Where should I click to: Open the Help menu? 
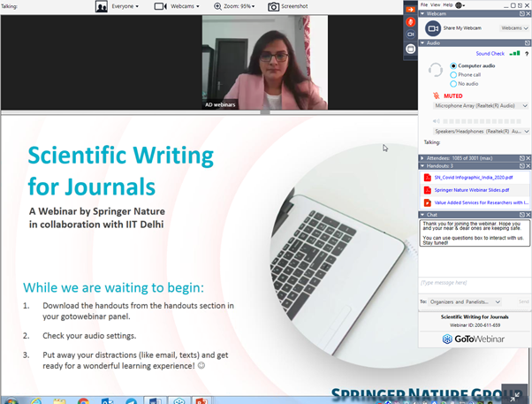coord(448,4)
